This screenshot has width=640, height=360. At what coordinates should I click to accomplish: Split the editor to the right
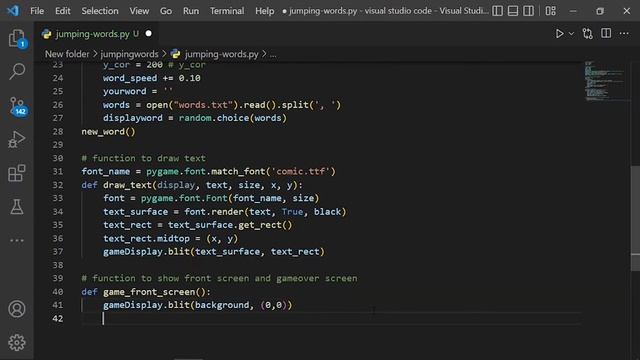(606, 33)
